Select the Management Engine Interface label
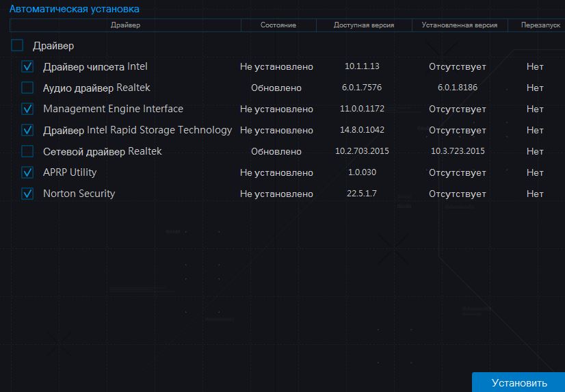565x392 pixels. click(x=113, y=109)
